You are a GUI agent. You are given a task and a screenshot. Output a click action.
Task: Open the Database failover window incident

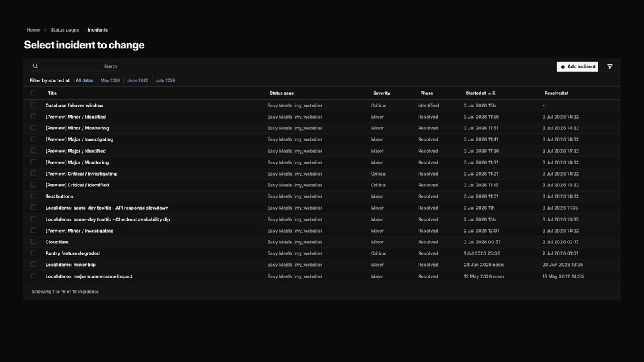tap(74, 105)
